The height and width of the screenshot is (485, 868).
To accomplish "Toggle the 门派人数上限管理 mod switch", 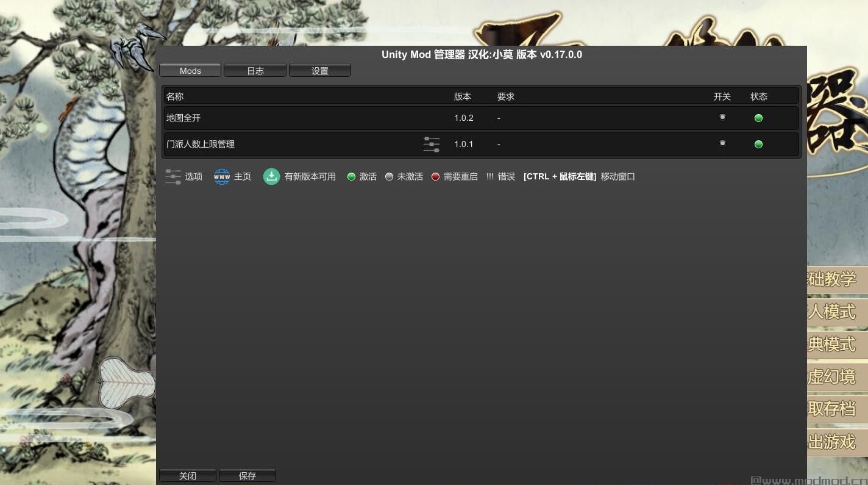I will point(722,144).
